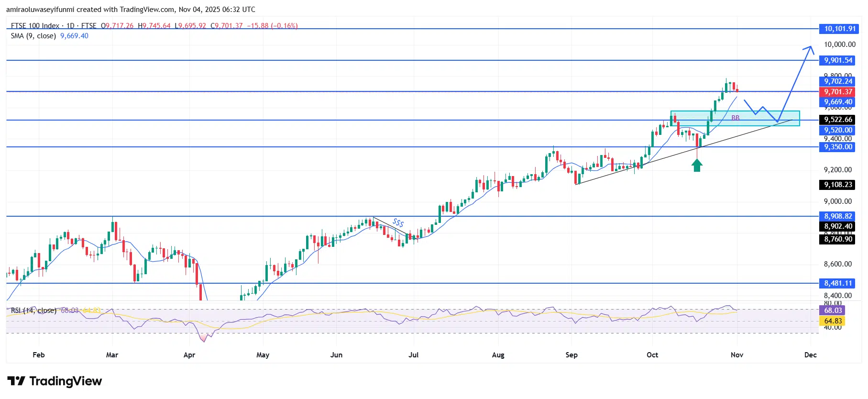Screen dimensions: 868x399
Task: Select the SMA (9, close) indicator legend
Action: pos(33,36)
